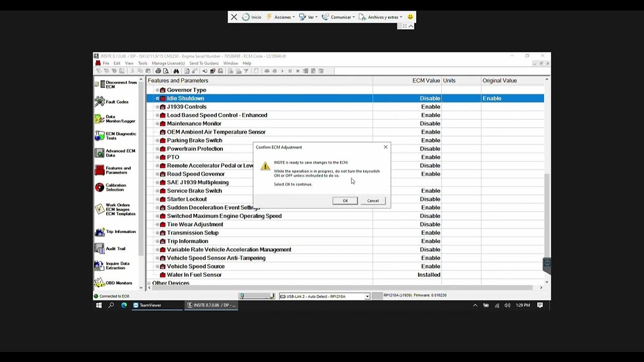Click the taskbar search icon
The height and width of the screenshot is (362, 644).
tap(111, 305)
